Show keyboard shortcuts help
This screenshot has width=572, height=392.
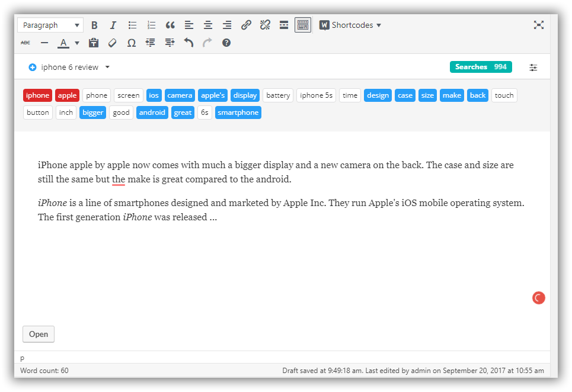coord(226,43)
